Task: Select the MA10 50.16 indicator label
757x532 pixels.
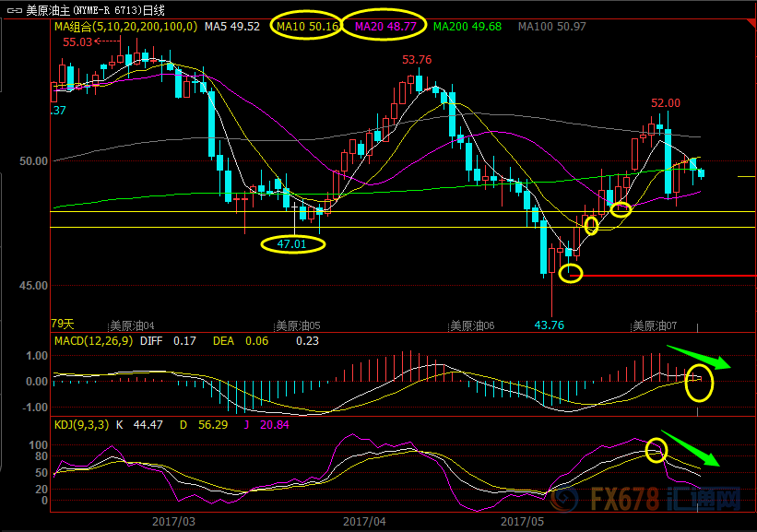Action: point(303,27)
